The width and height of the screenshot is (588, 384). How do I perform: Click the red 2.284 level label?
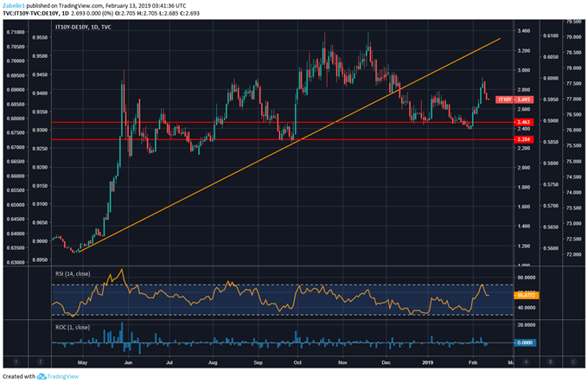(523, 139)
